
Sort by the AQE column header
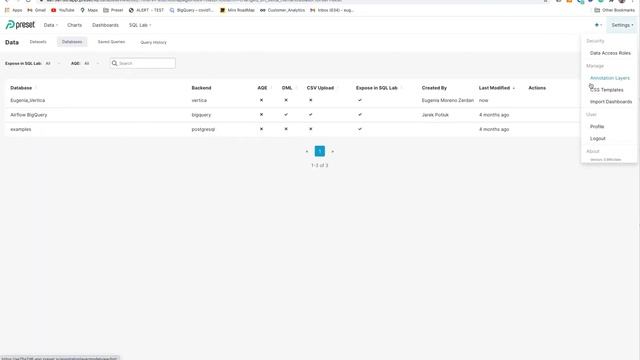point(262,88)
